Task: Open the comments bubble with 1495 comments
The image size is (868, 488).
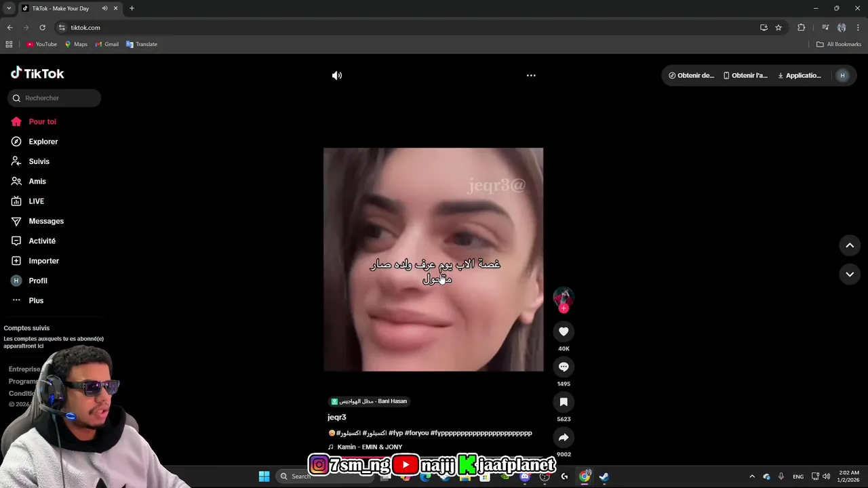Action: [564, 367]
